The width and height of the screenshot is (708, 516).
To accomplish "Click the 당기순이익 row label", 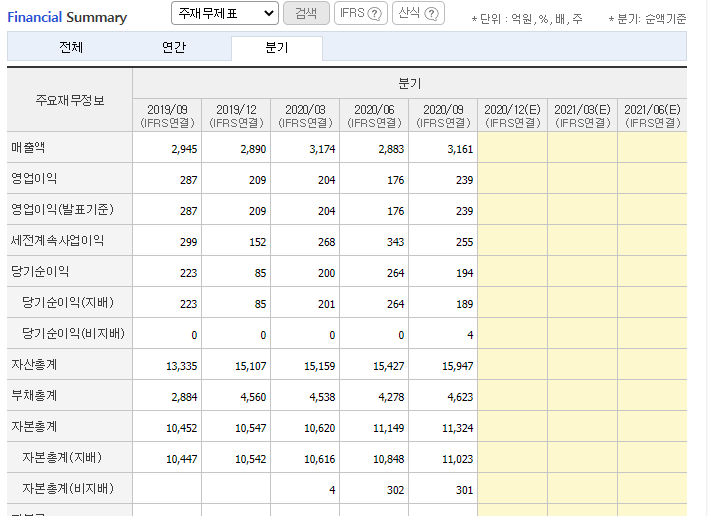I will coord(40,271).
